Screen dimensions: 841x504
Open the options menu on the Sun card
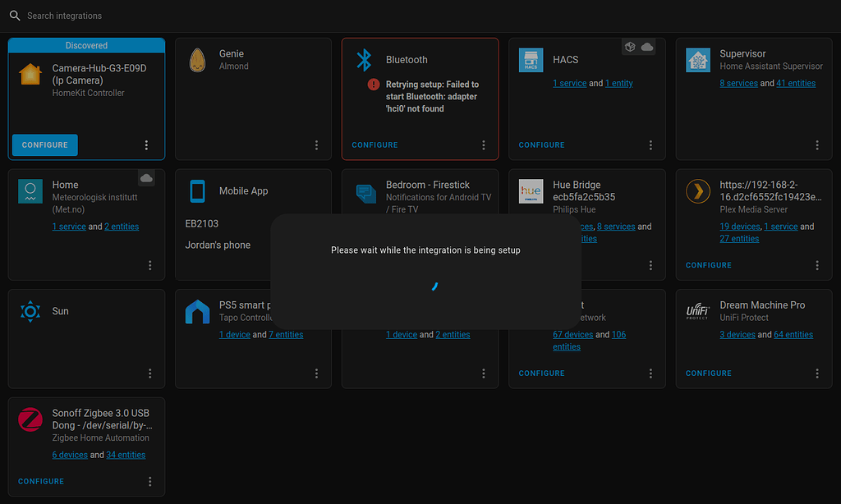click(x=149, y=373)
